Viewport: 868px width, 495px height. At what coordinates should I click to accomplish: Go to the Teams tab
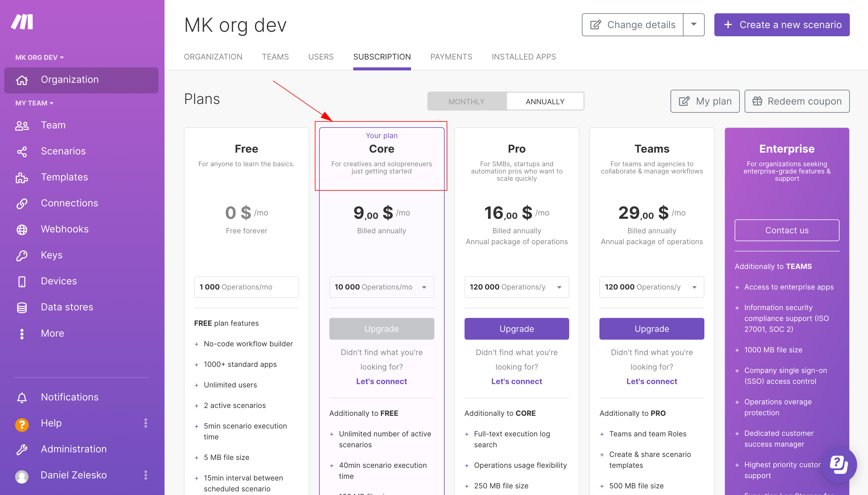click(x=275, y=57)
